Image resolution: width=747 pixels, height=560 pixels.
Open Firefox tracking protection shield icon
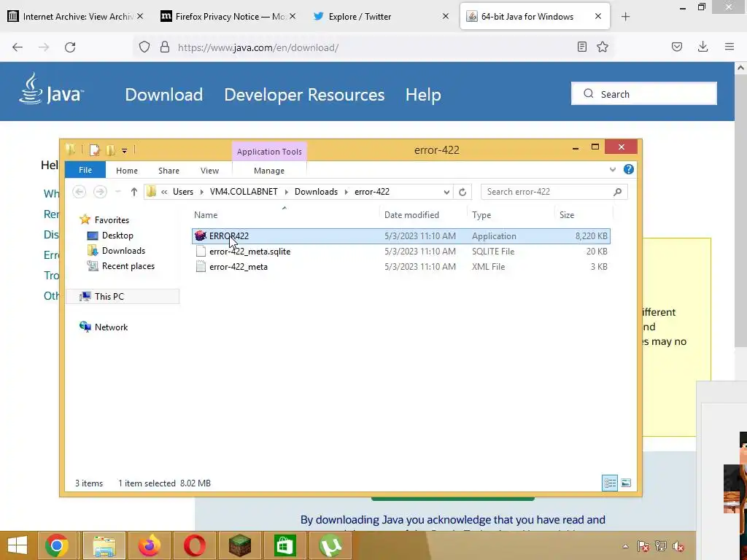coord(144,47)
